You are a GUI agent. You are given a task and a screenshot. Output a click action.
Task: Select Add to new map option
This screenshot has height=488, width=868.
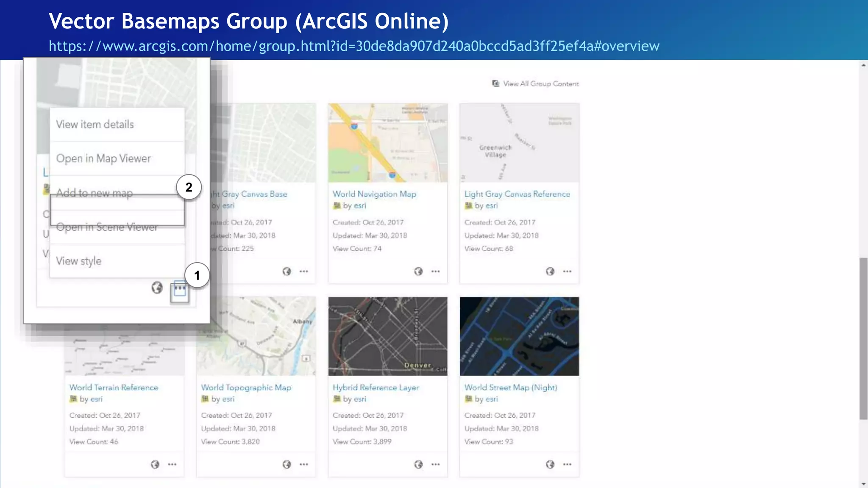point(117,193)
